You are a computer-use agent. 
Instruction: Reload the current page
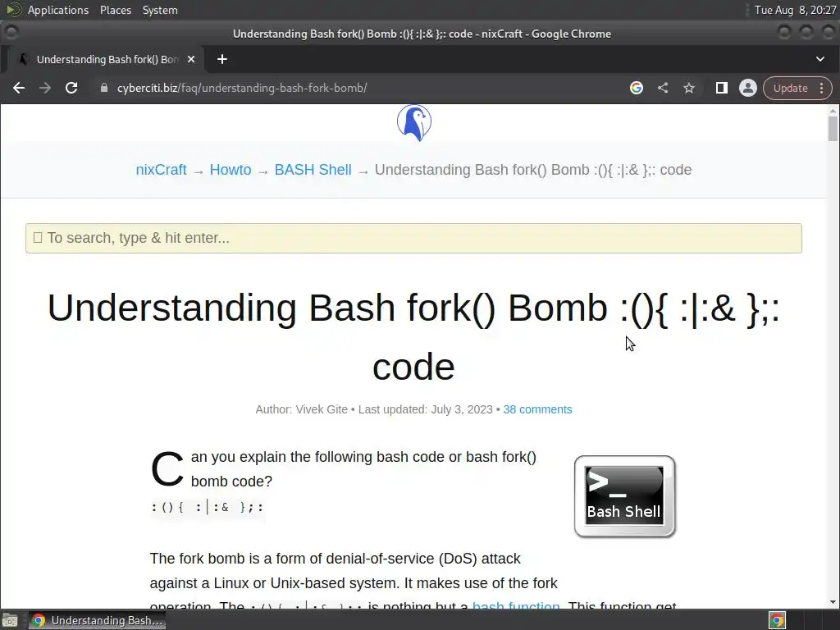pyautogui.click(x=71, y=88)
